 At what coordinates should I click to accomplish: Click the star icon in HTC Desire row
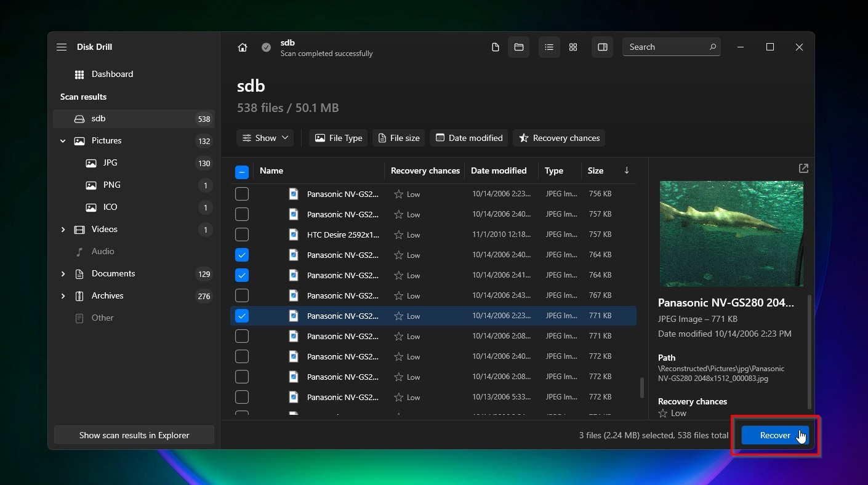[398, 234]
